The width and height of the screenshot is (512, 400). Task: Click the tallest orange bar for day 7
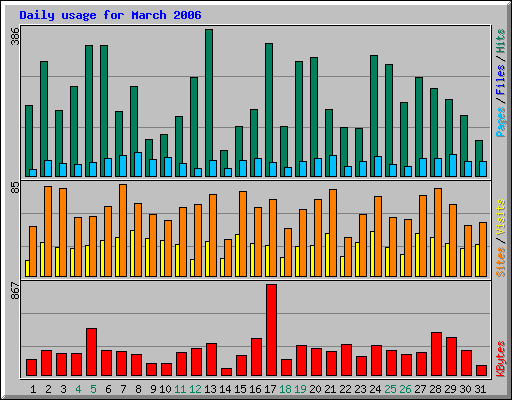(x=123, y=230)
